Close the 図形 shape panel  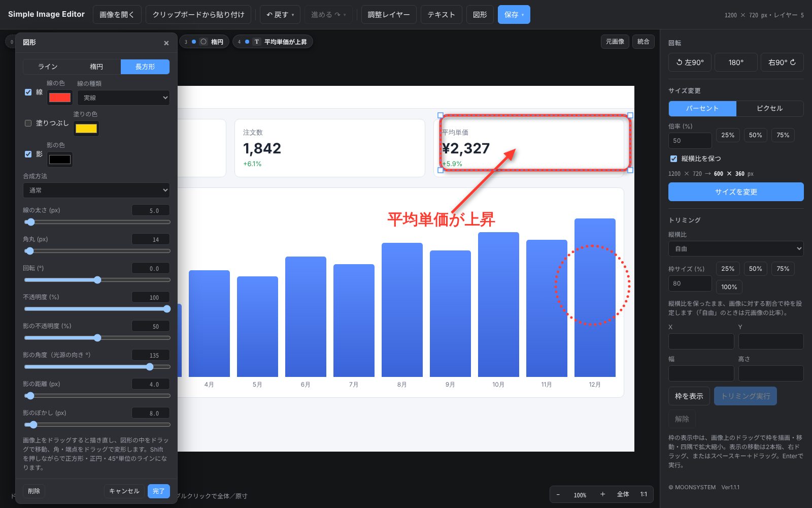click(166, 43)
